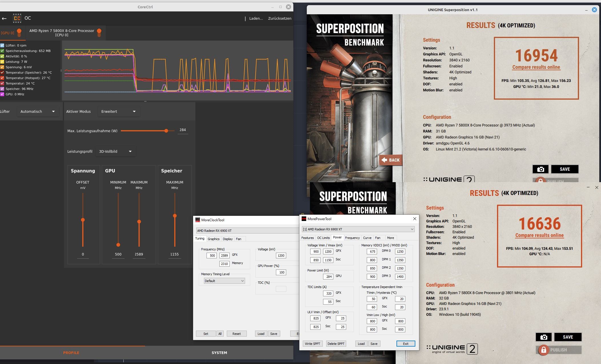Click the lock icon on PUBLISH button
The image size is (601, 364).
click(543, 350)
